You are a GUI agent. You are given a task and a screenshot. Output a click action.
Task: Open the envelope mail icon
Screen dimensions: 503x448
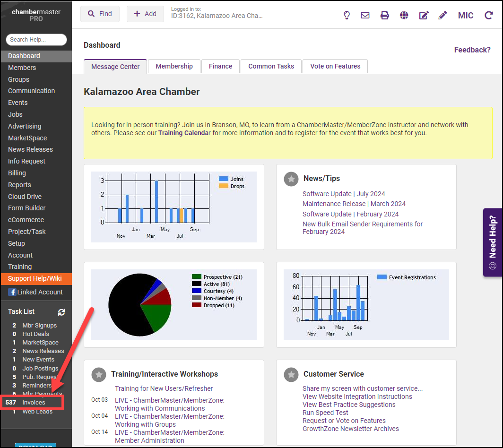(365, 15)
